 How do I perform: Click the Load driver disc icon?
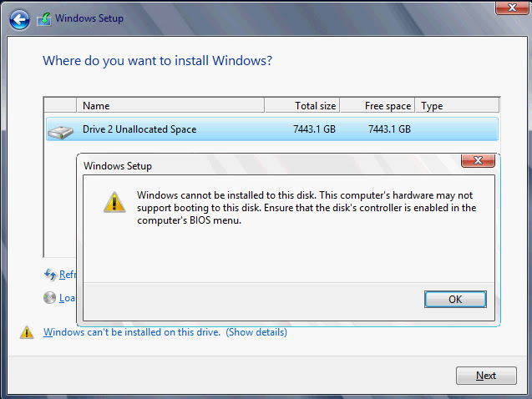point(49,298)
